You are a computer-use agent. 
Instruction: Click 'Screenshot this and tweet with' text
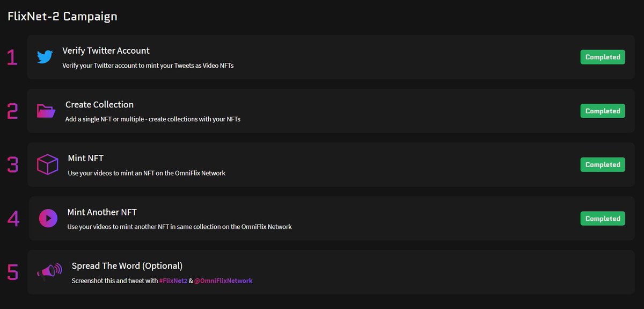(x=115, y=281)
